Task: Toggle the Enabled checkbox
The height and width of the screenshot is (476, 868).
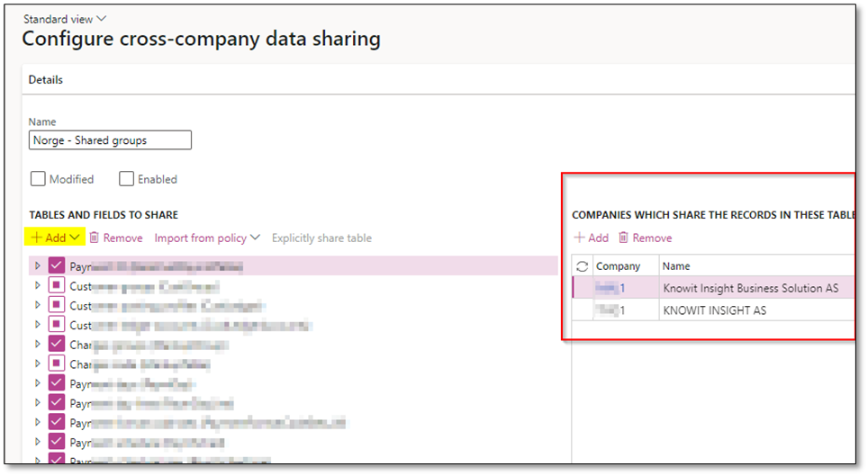Action: coord(127,179)
